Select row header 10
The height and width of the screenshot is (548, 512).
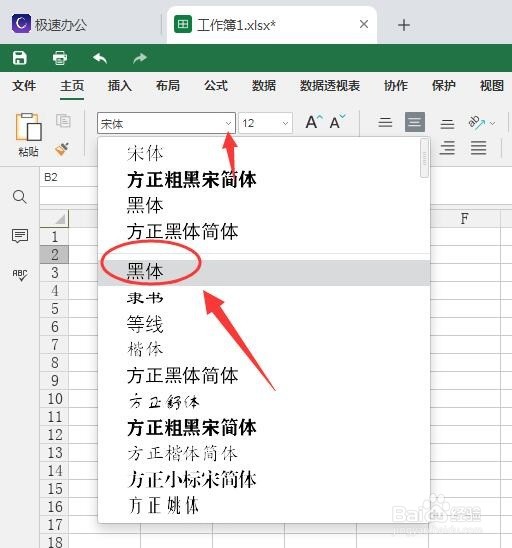pyautogui.click(x=54, y=399)
